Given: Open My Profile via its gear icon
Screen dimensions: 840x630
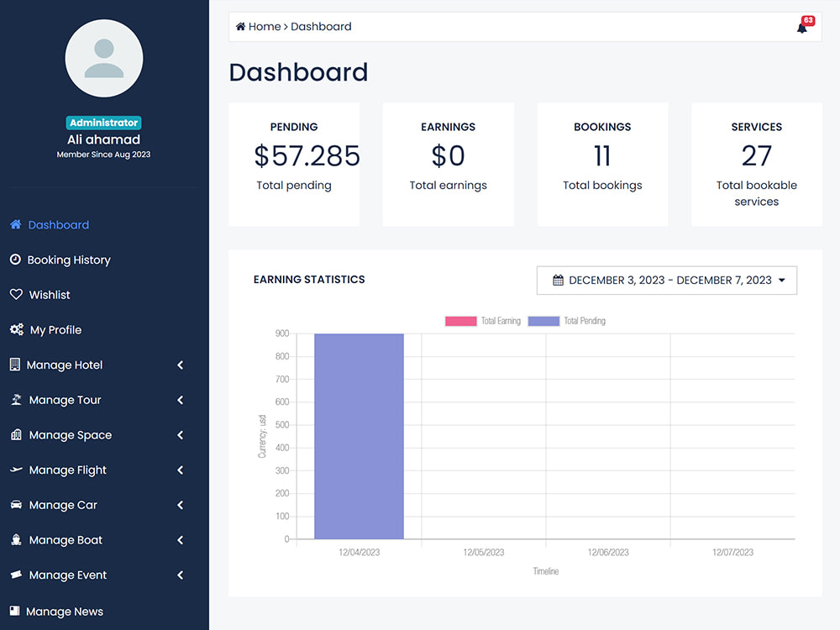Looking at the screenshot, I should [x=15, y=329].
